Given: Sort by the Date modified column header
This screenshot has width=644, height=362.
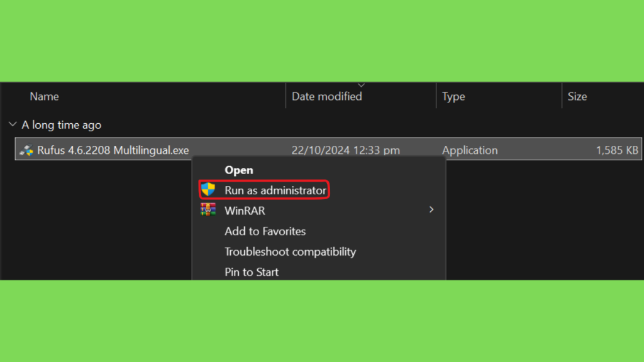Looking at the screenshot, I should (x=326, y=96).
